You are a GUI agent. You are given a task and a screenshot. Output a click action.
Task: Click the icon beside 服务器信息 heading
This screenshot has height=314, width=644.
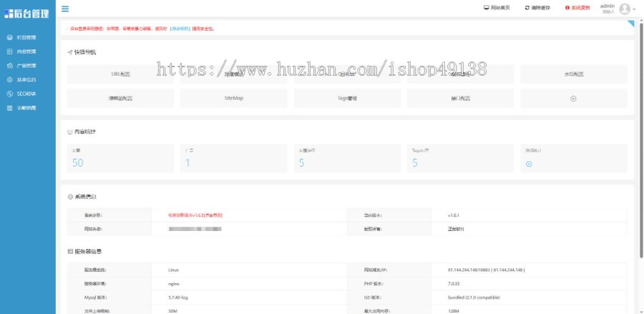coord(70,251)
